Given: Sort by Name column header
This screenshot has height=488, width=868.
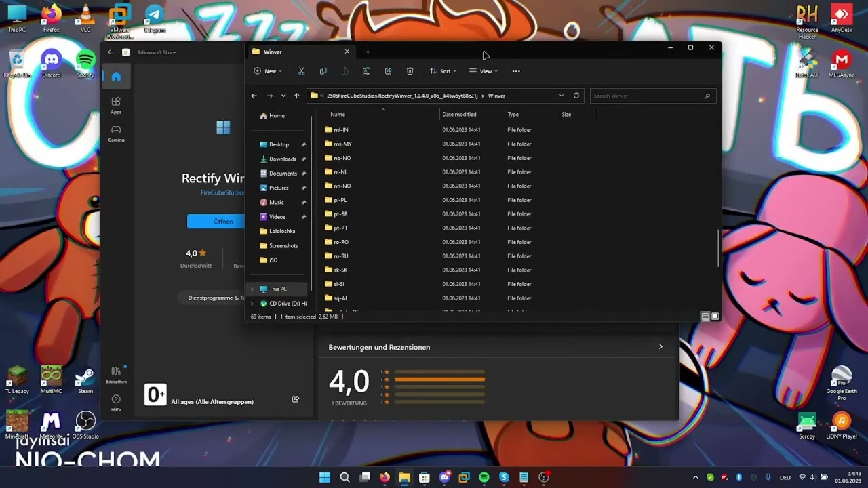Looking at the screenshot, I should pyautogui.click(x=338, y=115).
